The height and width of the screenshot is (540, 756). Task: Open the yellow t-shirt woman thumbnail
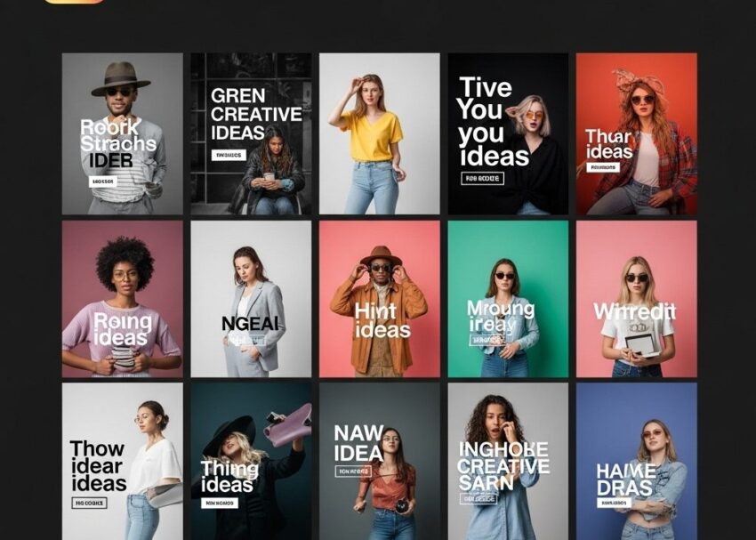click(379, 133)
